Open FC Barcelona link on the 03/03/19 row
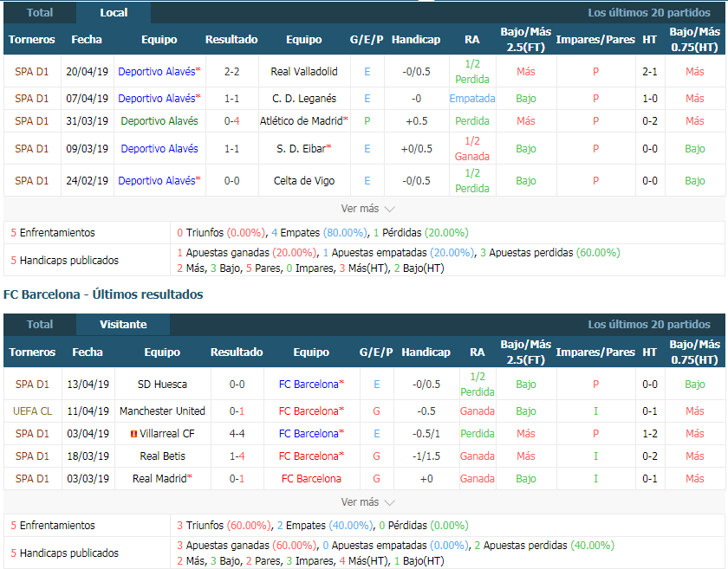Image resolution: width=728 pixels, height=569 pixels. pyautogui.click(x=311, y=479)
